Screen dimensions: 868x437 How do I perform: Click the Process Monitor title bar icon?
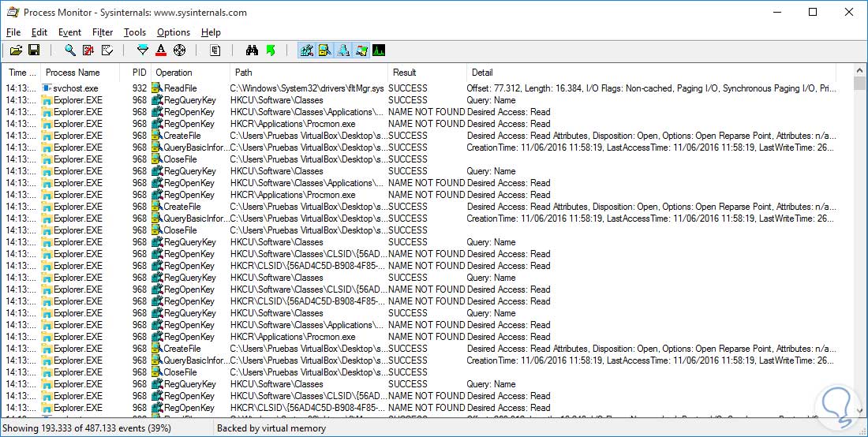13,12
